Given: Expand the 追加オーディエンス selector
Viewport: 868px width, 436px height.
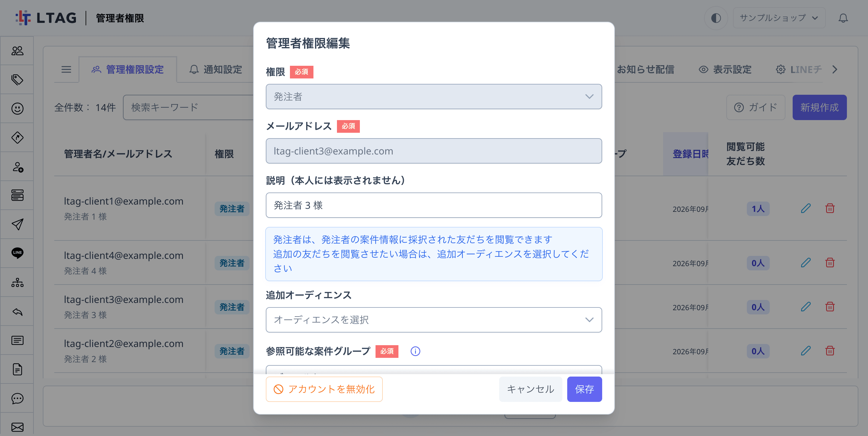Looking at the screenshot, I should tap(434, 320).
